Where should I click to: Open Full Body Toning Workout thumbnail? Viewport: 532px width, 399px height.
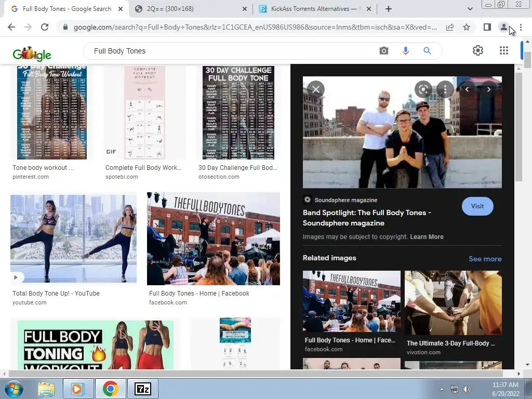[96, 345]
